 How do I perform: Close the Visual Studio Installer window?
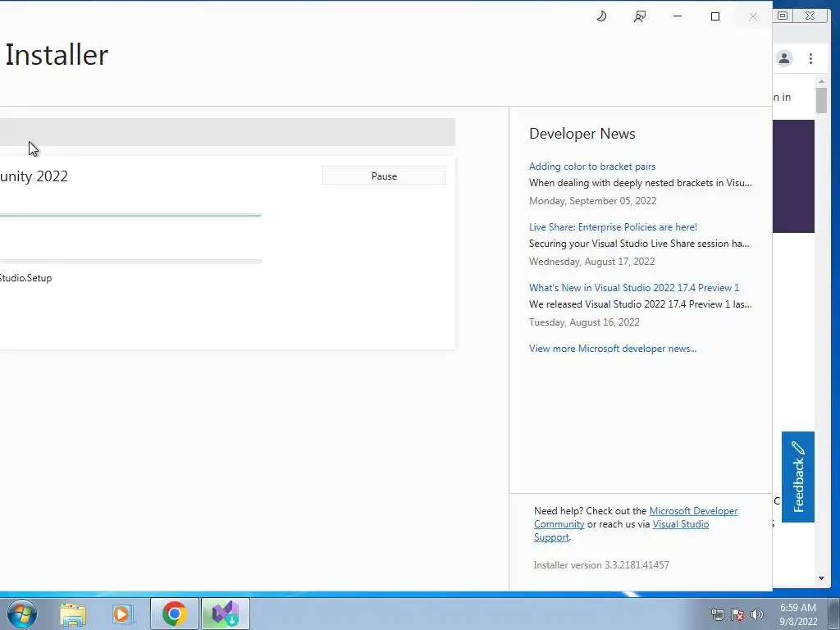click(753, 16)
